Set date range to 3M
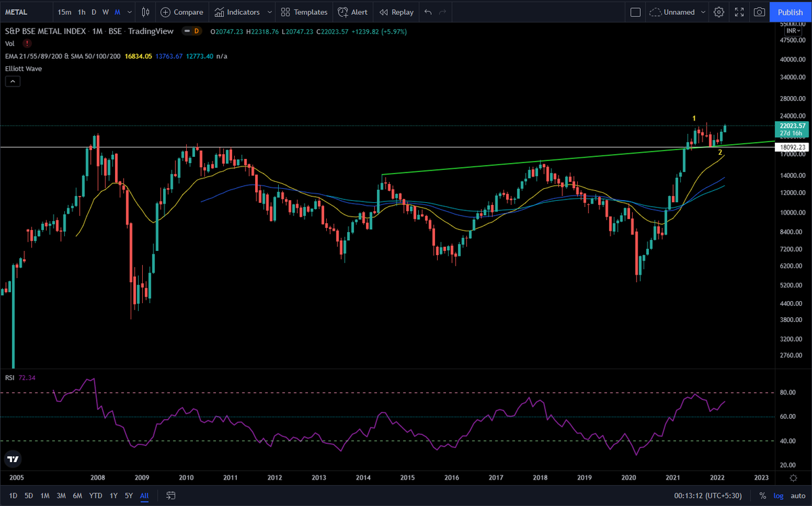The image size is (812, 506). (61, 496)
